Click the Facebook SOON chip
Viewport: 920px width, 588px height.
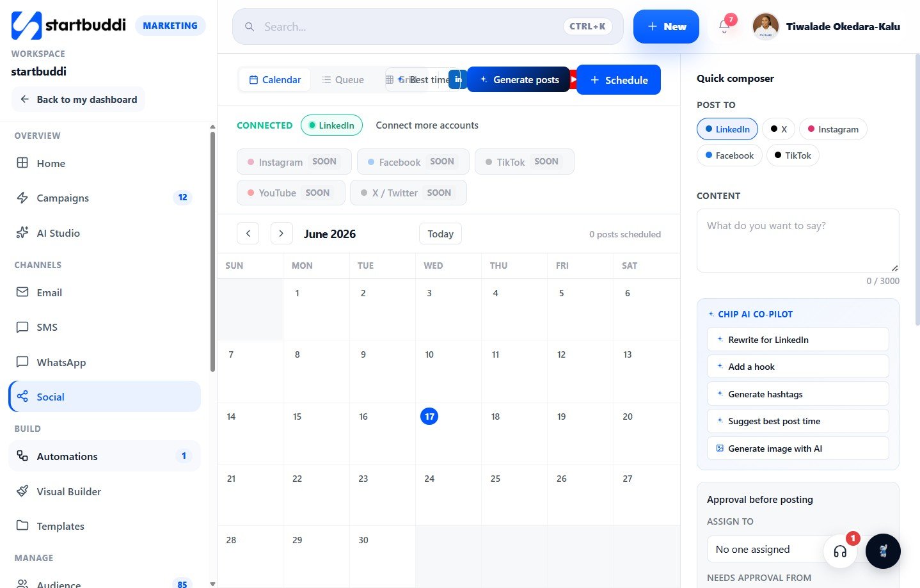[x=413, y=162]
